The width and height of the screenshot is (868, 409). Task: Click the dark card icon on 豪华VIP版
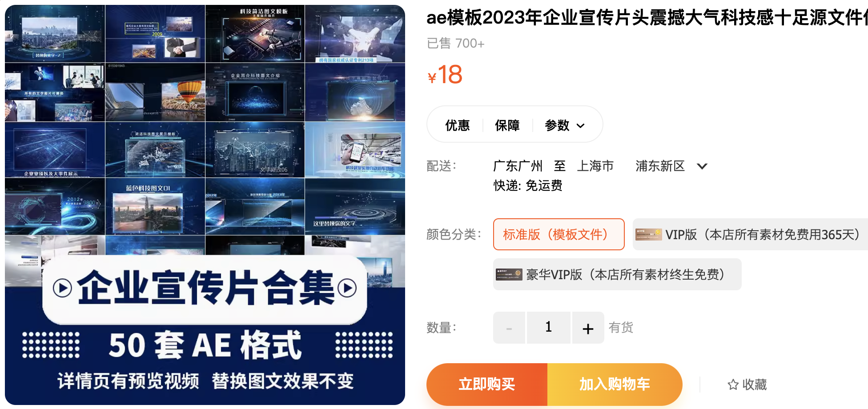(509, 274)
